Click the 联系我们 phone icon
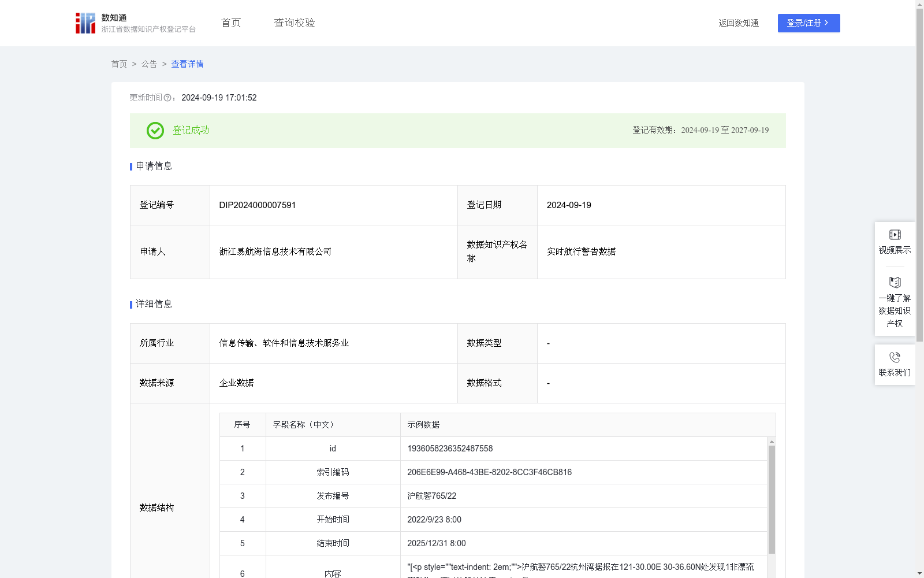This screenshot has width=924, height=578. coord(895,357)
